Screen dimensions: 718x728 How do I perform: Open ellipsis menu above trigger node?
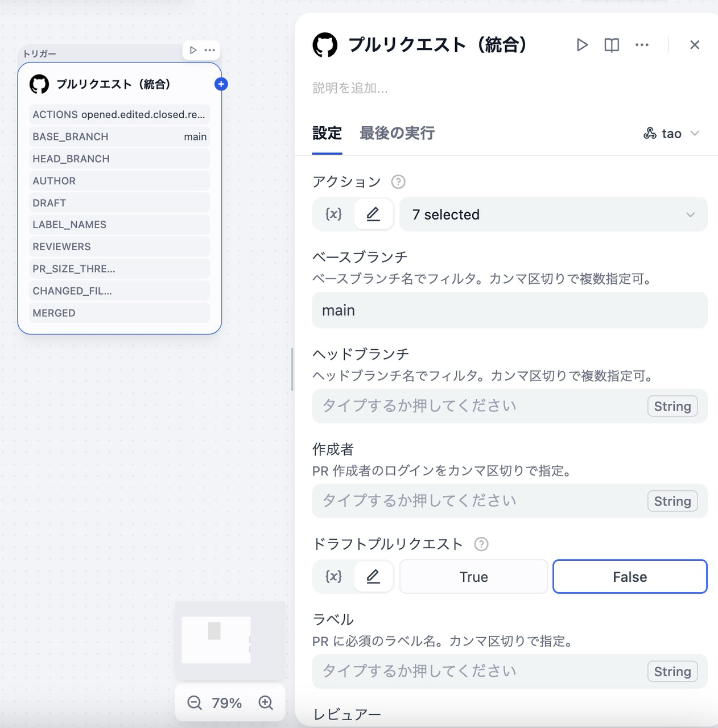click(x=210, y=50)
